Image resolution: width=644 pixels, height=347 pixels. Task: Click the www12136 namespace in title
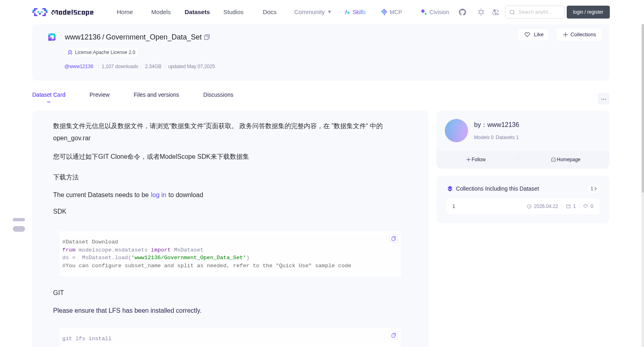(x=83, y=37)
